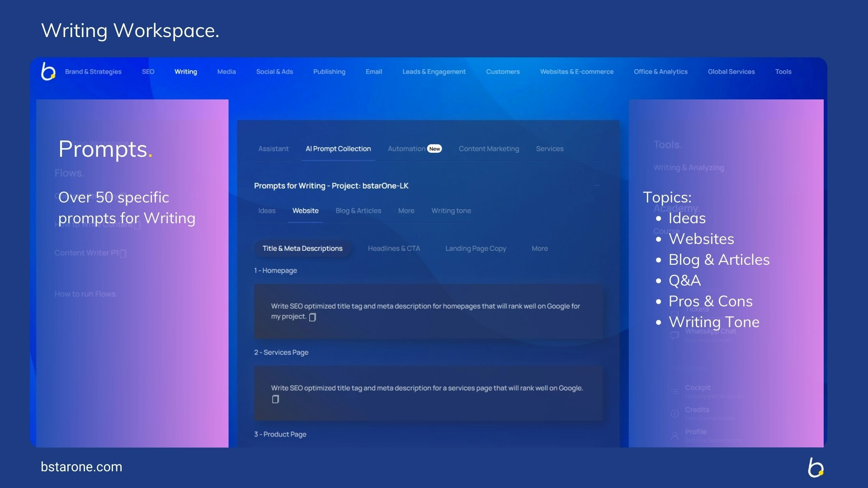
Task: Click the '3 - Product Page' heading
Action: point(280,434)
